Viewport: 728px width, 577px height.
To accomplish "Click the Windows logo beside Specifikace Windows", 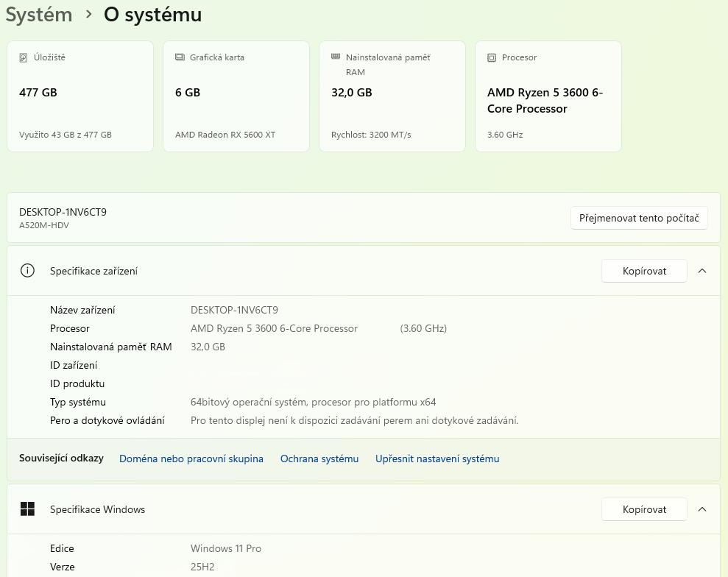I will (x=27, y=509).
